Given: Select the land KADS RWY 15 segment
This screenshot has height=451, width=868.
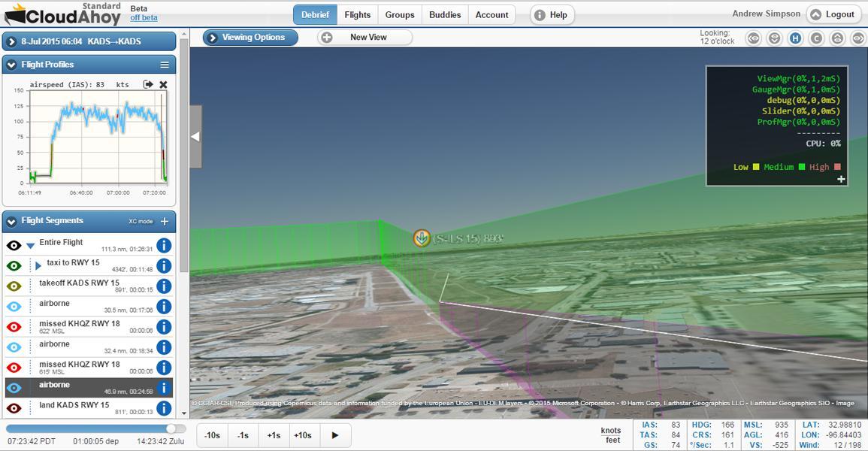Looking at the screenshot, I should tap(89, 408).
